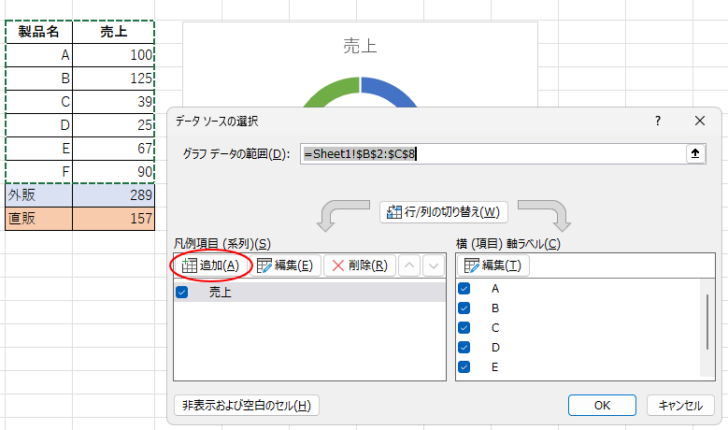Click the グラフデータの範囲 input field

tap(490, 153)
